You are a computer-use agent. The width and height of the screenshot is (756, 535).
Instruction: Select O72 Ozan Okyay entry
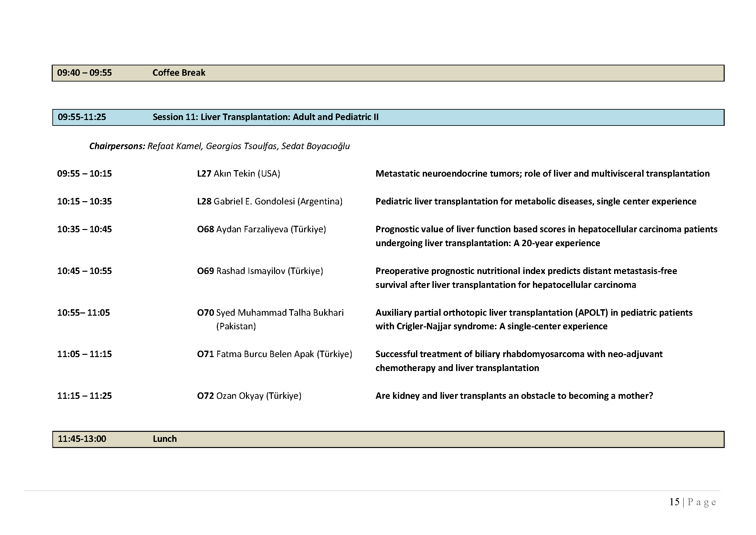click(249, 396)
